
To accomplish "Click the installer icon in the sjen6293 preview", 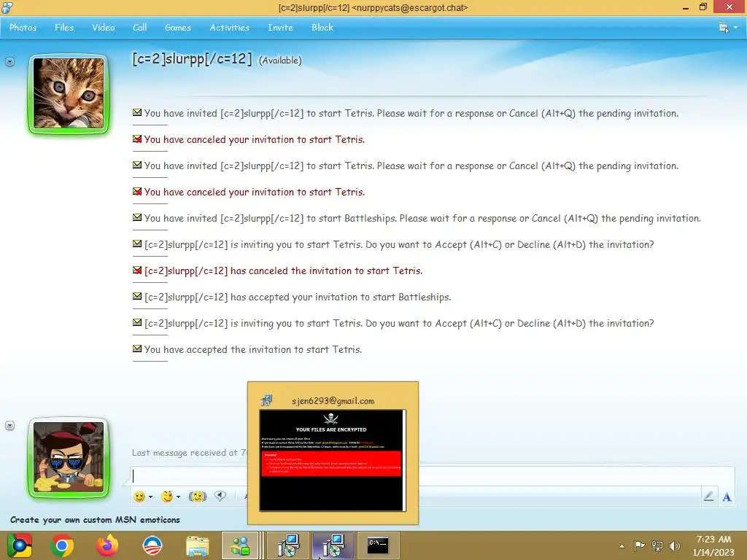I will point(267,400).
